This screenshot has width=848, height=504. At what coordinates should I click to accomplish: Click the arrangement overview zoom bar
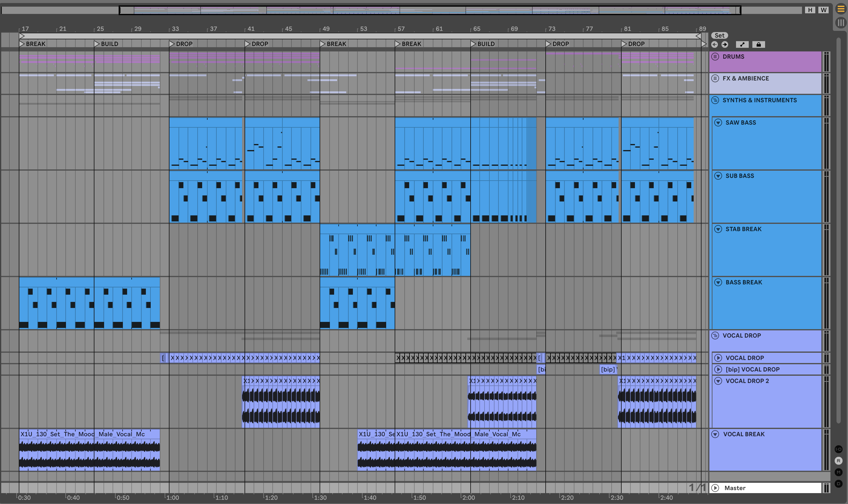pos(430,10)
